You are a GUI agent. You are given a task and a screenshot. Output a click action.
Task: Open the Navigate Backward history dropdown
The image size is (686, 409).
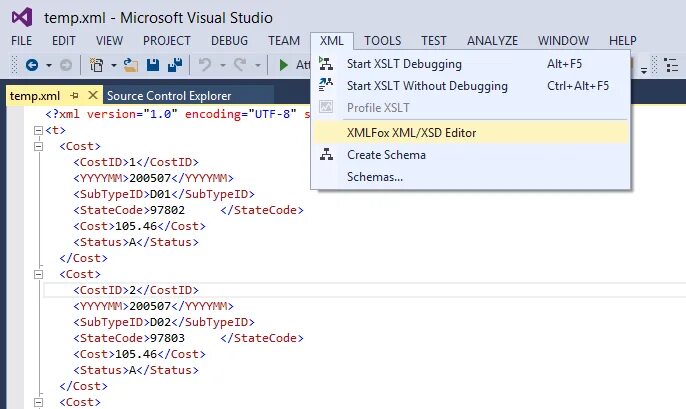point(47,65)
